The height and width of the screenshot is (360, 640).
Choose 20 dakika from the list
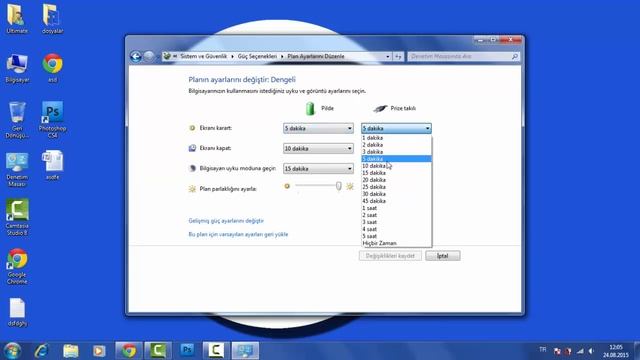[396, 180]
